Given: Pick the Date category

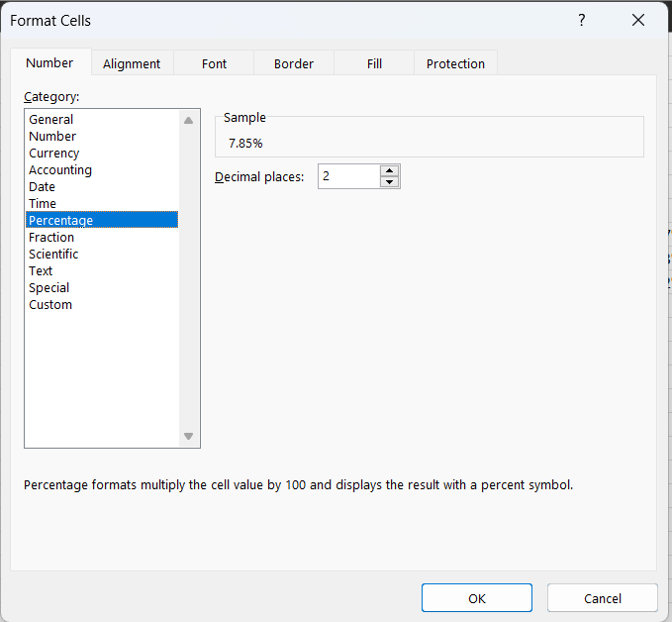Looking at the screenshot, I should (x=43, y=187).
